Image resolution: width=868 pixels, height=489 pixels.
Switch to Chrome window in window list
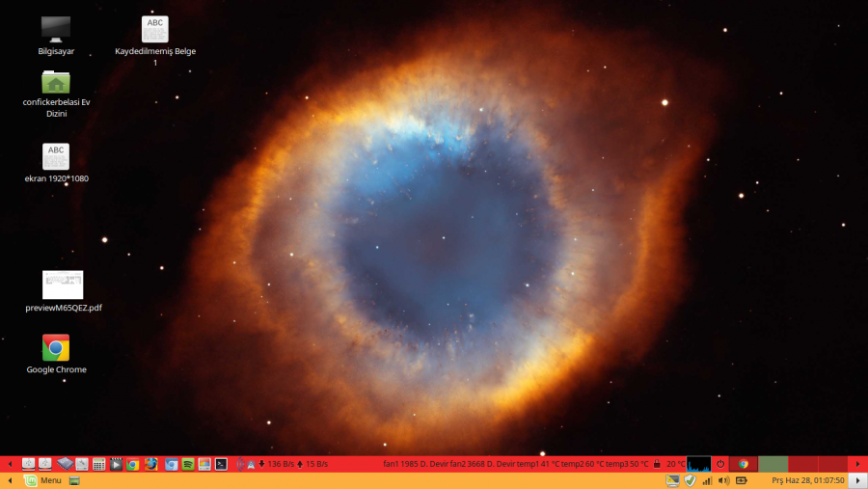click(x=744, y=464)
